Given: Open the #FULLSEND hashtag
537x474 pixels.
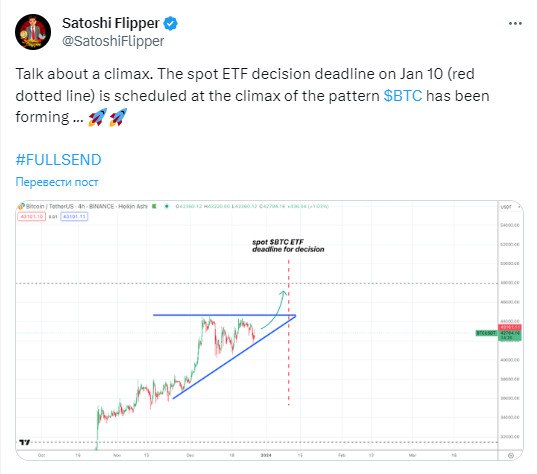Looking at the screenshot, I should [x=58, y=160].
